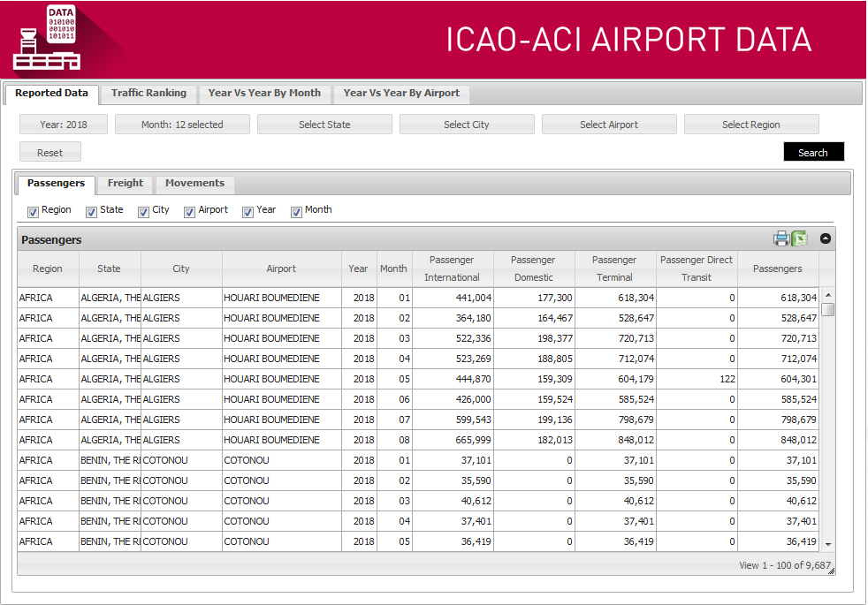
Task: Select cell with value 177,300
Action: (x=534, y=298)
